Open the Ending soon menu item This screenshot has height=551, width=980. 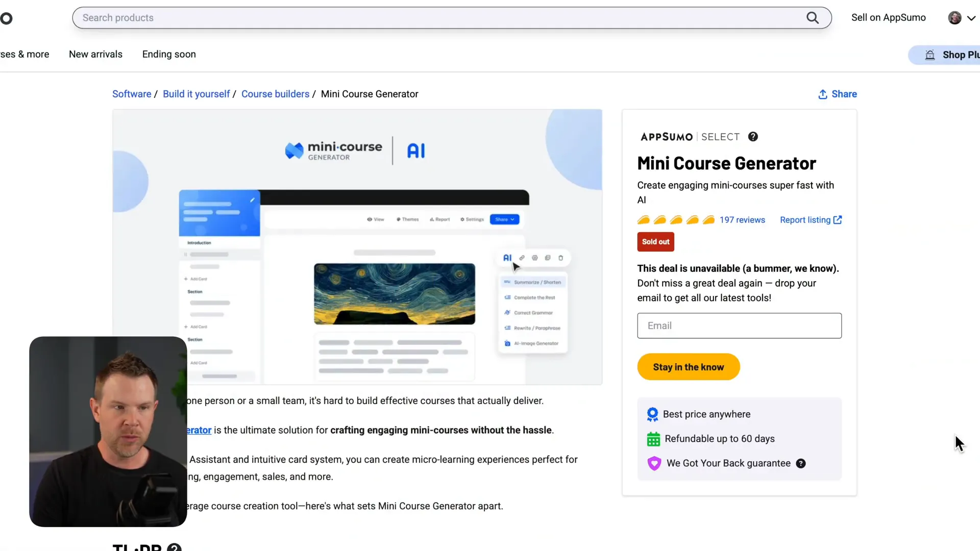(x=169, y=54)
